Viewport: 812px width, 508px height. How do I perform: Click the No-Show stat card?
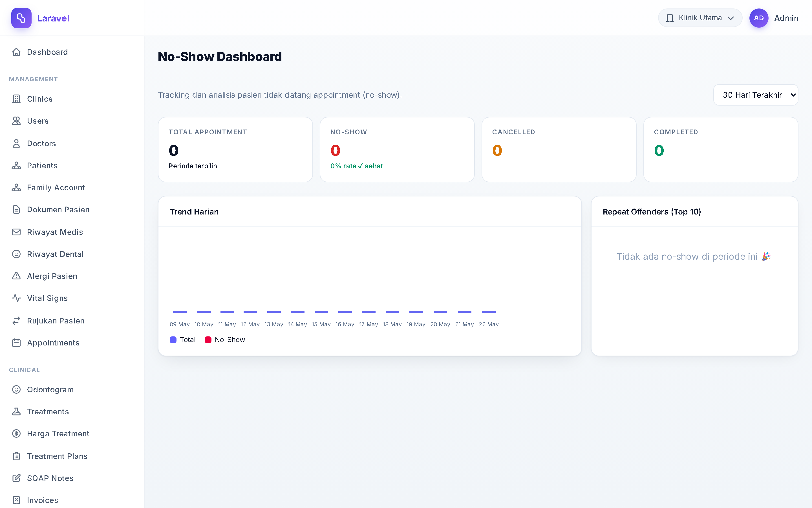click(x=397, y=150)
